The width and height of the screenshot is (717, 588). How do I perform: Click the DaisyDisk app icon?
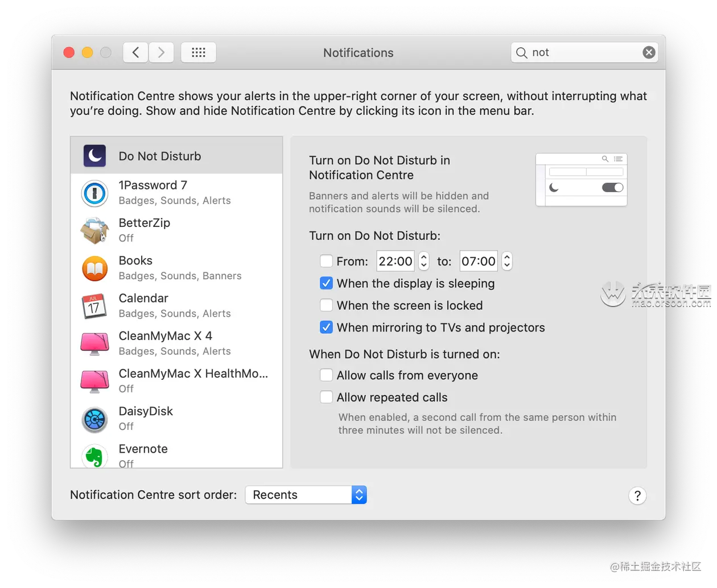pos(94,419)
